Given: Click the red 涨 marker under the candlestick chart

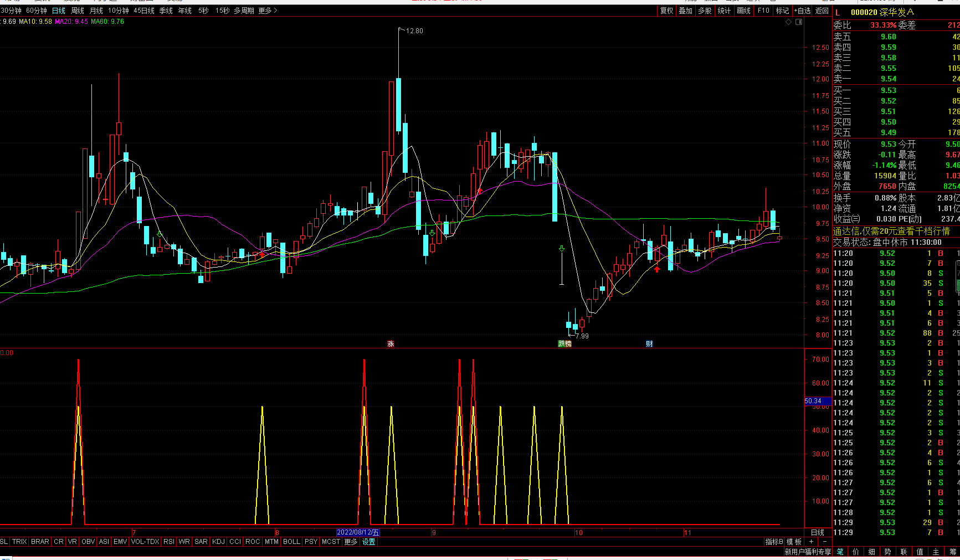Looking at the screenshot, I should coord(391,344).
